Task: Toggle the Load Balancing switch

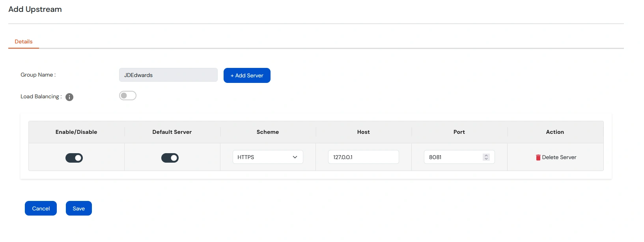Action: point(128,96)
